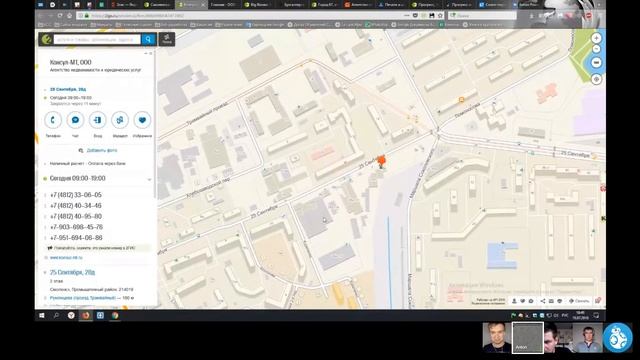Viewport: 640px width, 360px height.
Task: Click the Twitter bird icon in map footer
Action: point(522,301)
